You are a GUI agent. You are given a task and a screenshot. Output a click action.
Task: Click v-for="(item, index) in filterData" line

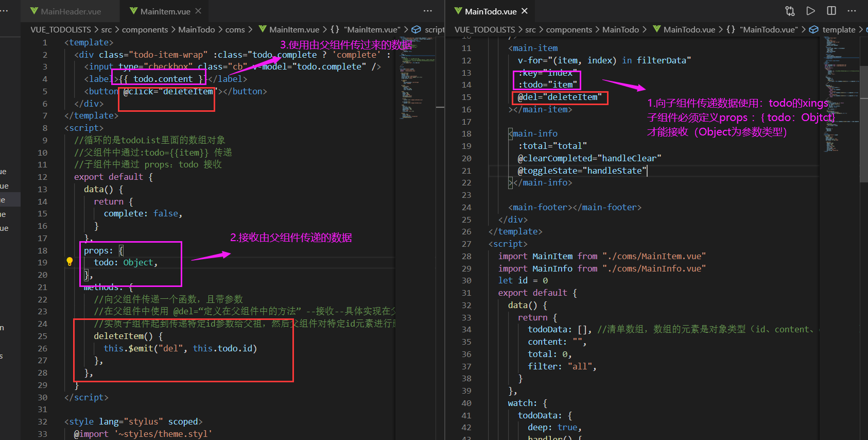[x=604, y=60]
